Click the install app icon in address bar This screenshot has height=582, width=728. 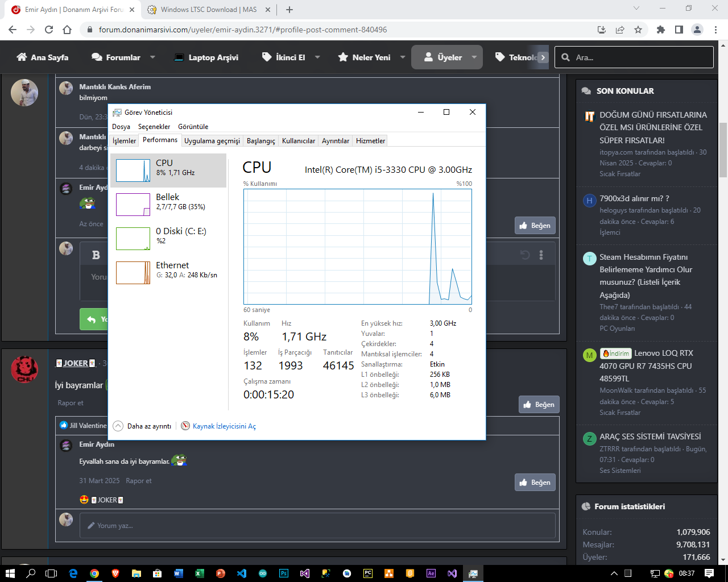pyautogui.click(x=602, y=30)
